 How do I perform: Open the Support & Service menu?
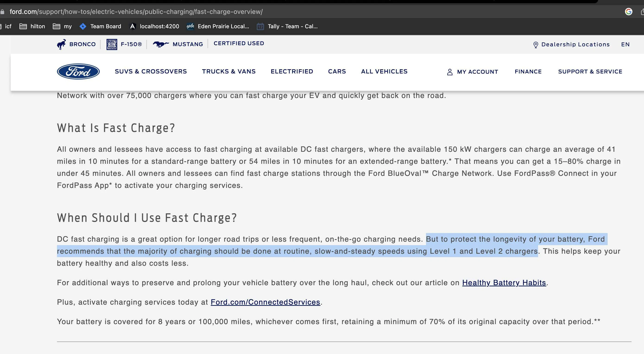(x=590, y=72)
